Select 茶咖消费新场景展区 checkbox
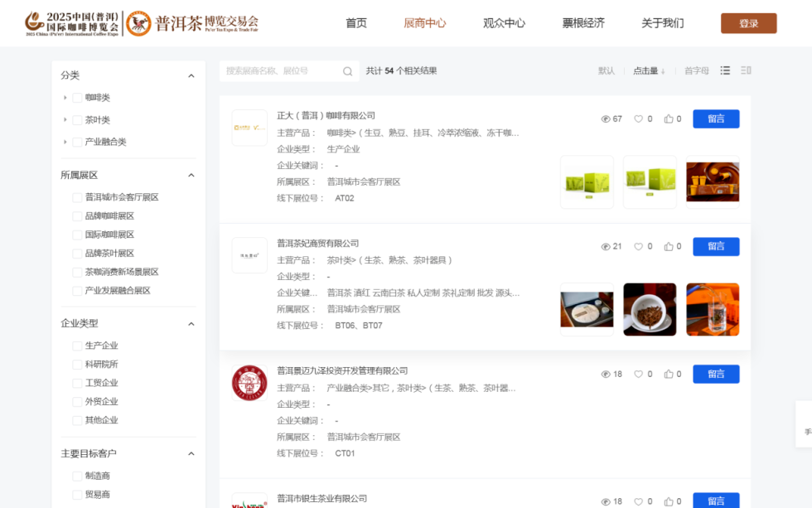The width and height of the screenshot is (812, 508). pos(77,272)
